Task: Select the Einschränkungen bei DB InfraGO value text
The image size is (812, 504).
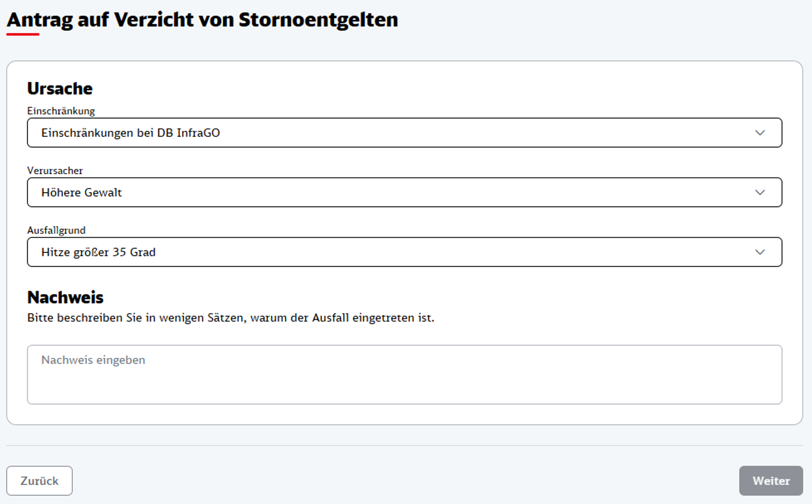Action: [x=130, y=133]
